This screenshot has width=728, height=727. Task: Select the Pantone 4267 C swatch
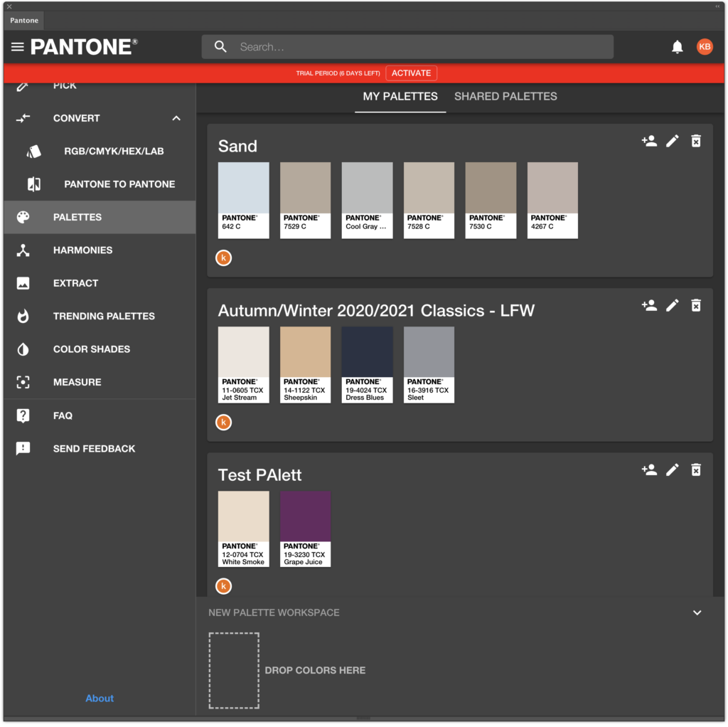point(552,200)
